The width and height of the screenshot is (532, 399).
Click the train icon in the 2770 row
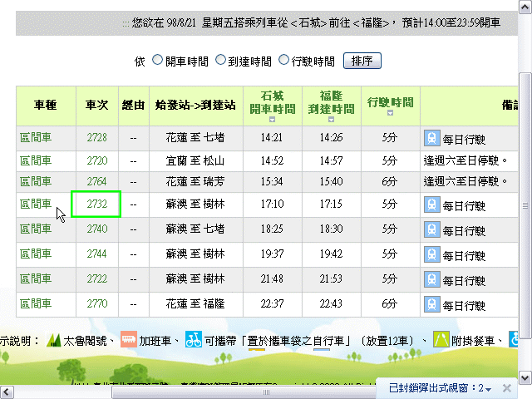pyautogui.click(x=432, y=304)
